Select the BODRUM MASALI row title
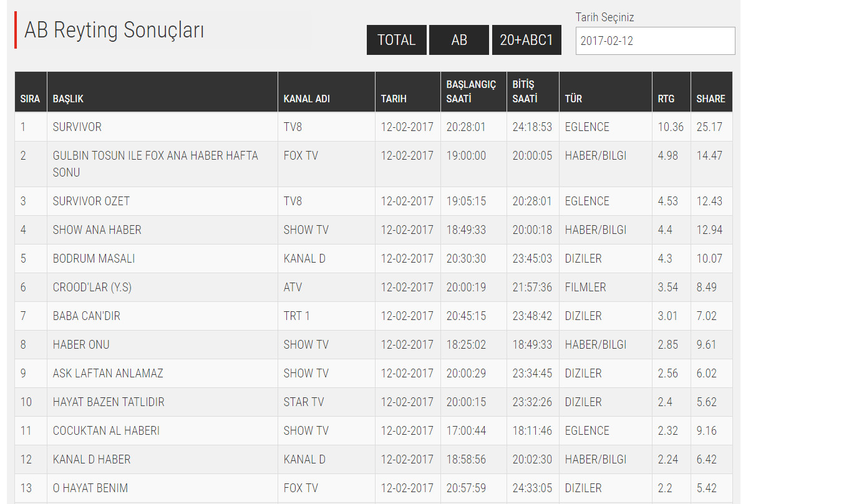Image resolution: width=849 pixels, height=504 pixels. (x=94, y=259)
